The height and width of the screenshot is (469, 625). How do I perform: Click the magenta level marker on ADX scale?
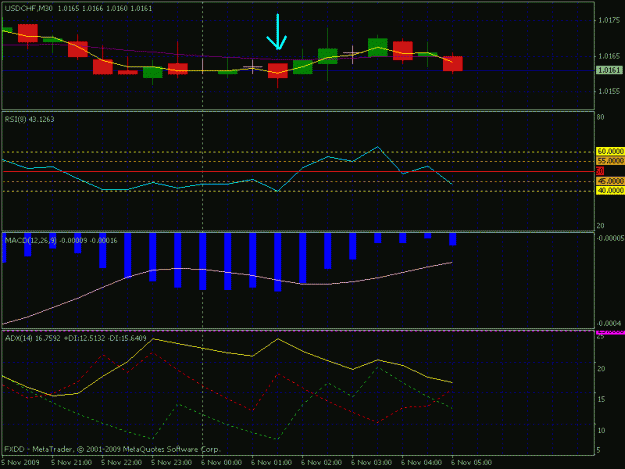tap(610, 332)
